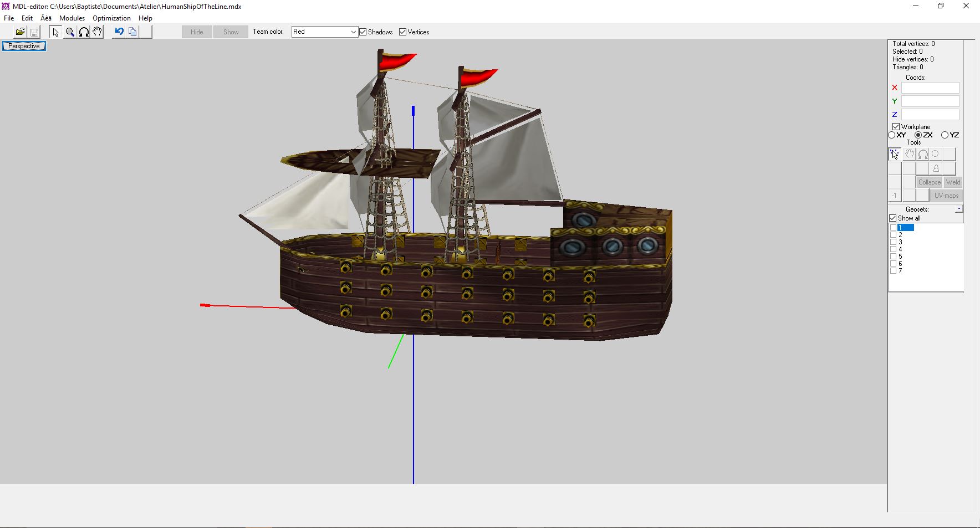Choose the rotate view tool in top toolbar
This screenshot has width=980, height=528.
pyautogui.click(x=84, y=32)
